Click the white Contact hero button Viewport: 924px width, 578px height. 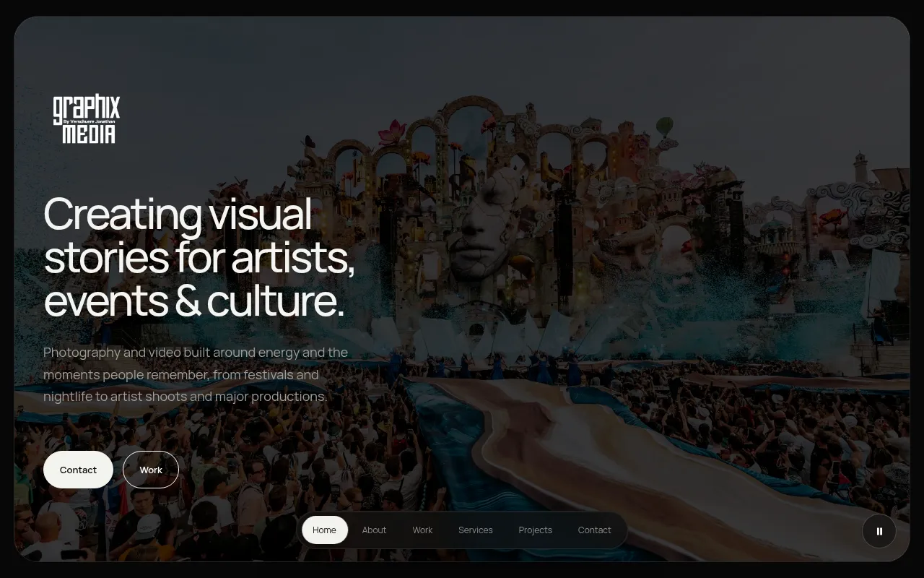[x=78, y=470]
